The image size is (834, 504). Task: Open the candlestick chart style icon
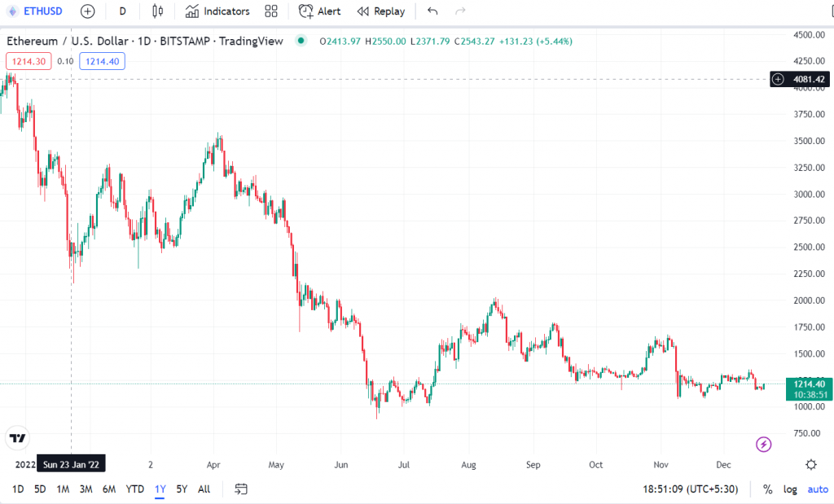coord(157,11)
